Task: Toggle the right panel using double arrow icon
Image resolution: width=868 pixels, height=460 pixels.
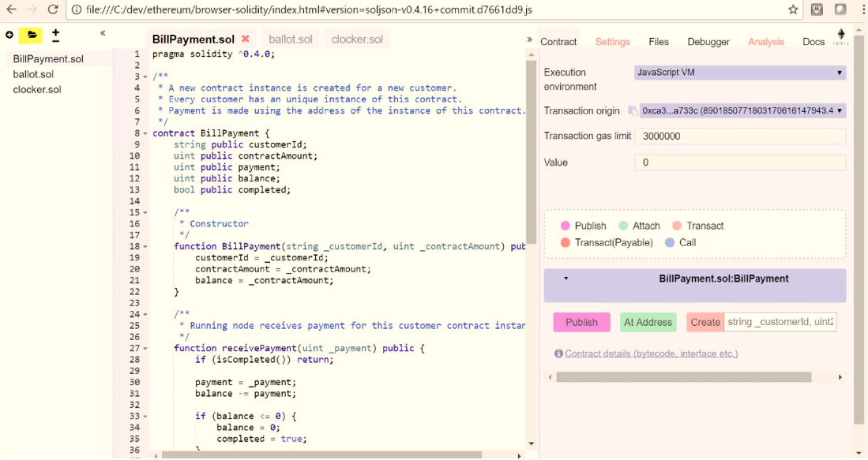Action: point(529,39)
